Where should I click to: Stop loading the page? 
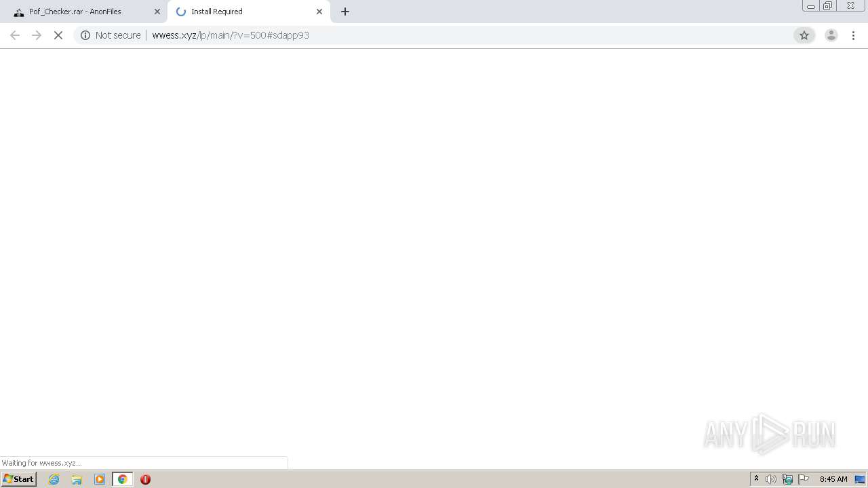(58, 35)
